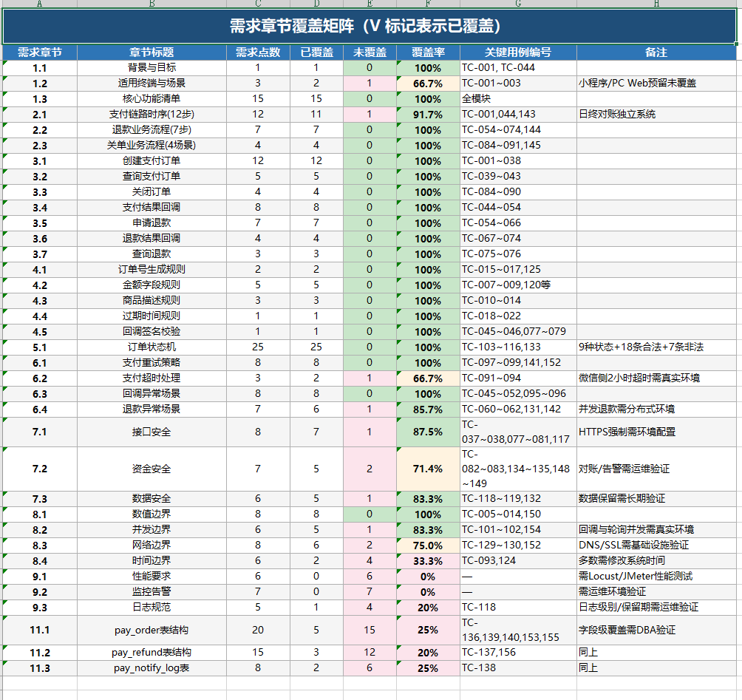Select cell 核心功能清单
The height and width of the screenshot is (700, 742).
point(152,99)
